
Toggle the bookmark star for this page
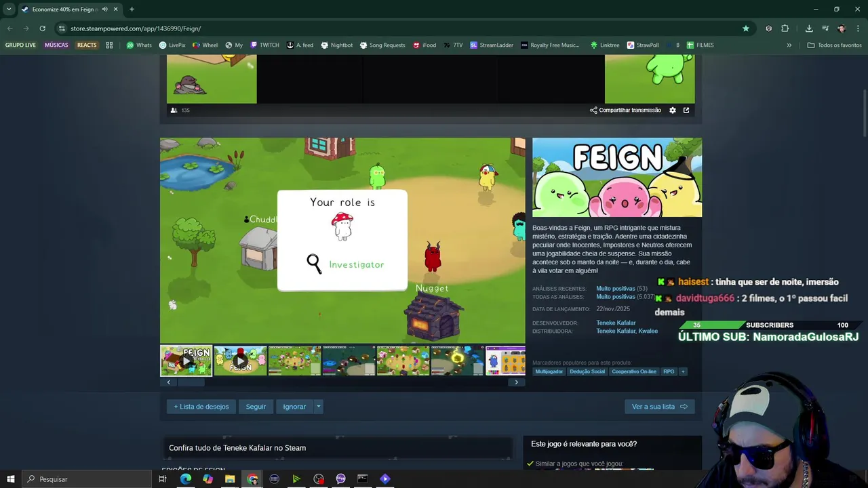click(746, 28)
